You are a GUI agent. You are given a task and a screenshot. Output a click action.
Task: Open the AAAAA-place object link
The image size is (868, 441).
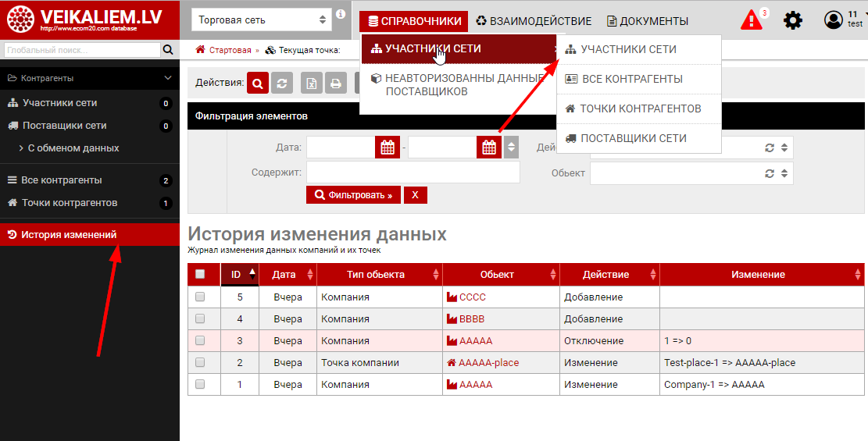coord(488,363)
